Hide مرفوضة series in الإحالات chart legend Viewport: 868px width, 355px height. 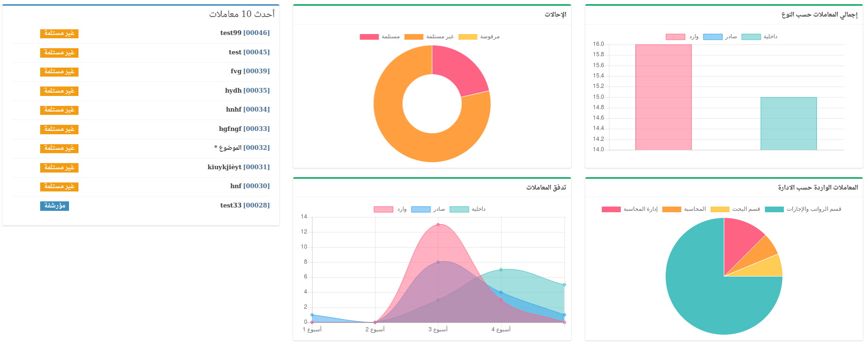click(479, 37)
